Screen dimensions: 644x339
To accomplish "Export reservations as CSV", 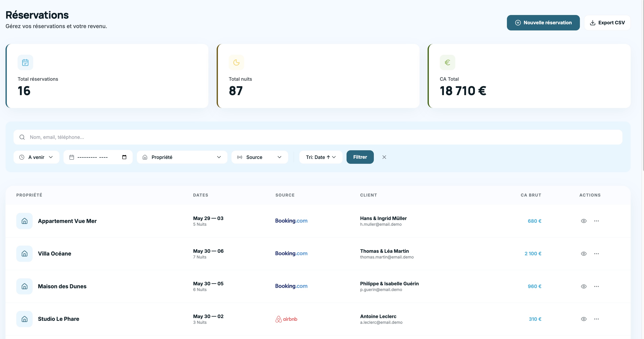I will coord(607,23).
